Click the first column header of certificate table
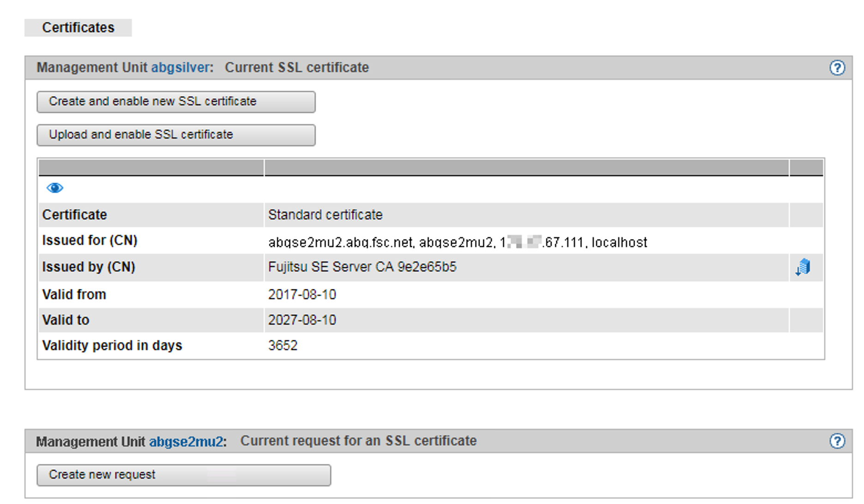 (151, 168)
